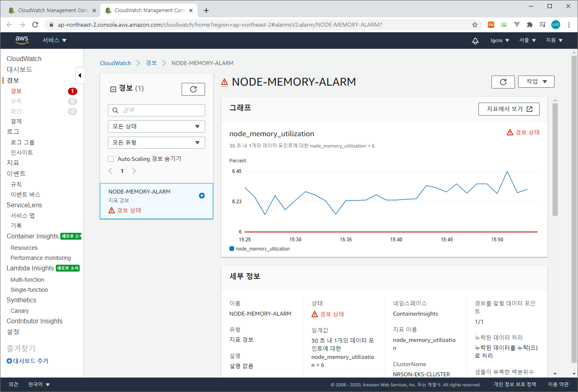
Task: Reload the page with browser refresh icon
Action: (x=35, y=25)
